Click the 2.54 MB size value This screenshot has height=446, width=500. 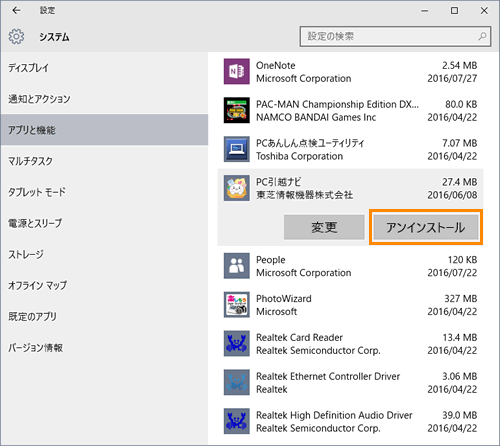tap(460, 65)
